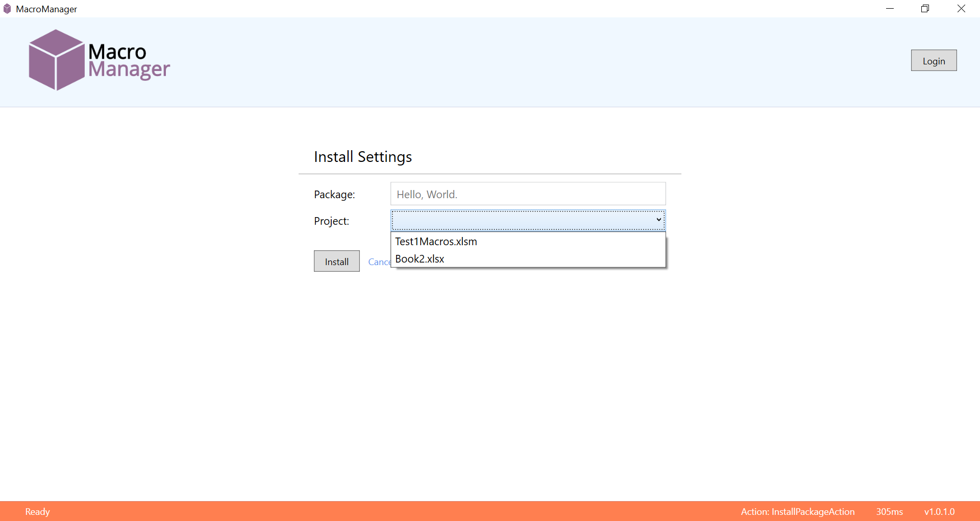
Task: Click the Install Settings heading
Action: click(x=362, y=157)
